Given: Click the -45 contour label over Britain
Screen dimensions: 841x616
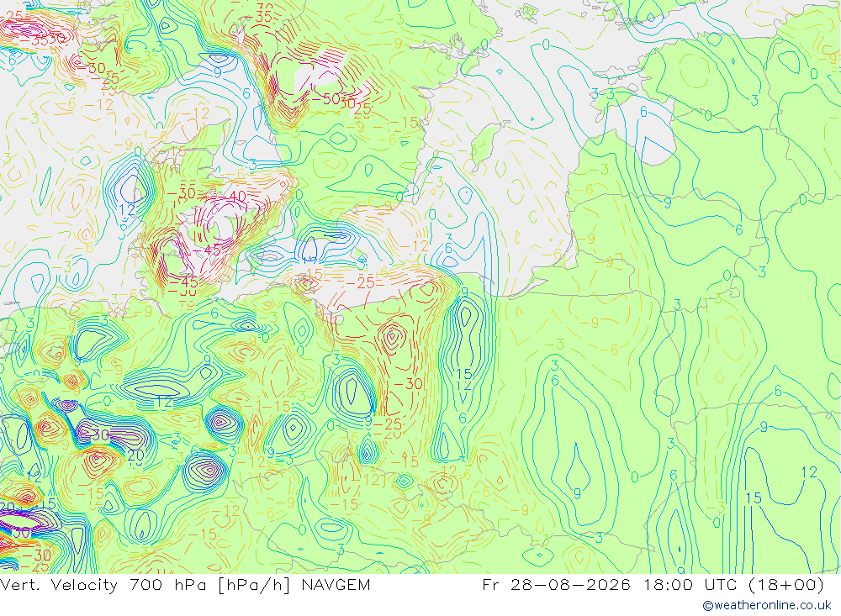Looking at the screenshot, I should click(x=206, y=250).
